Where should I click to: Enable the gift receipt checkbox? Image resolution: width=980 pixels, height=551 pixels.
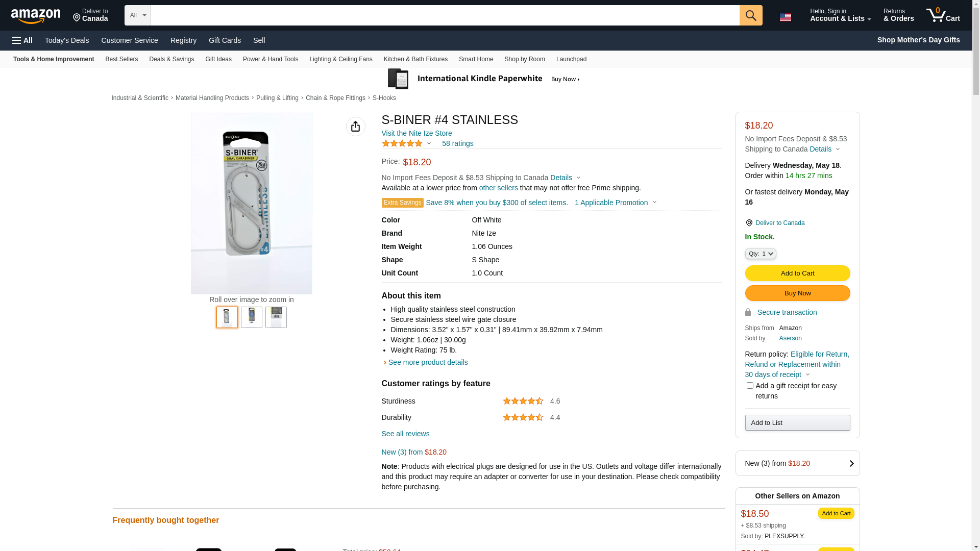pos(750,386)
